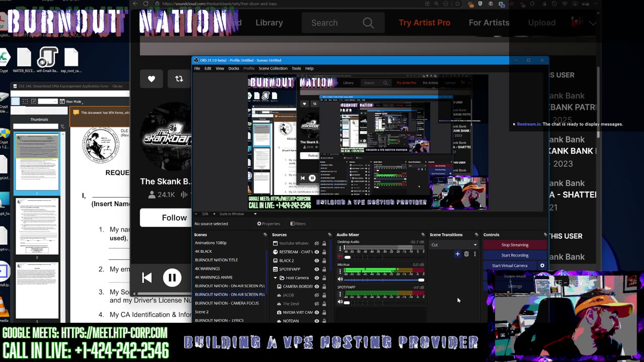
Task: Click the SoundCloud Search field
Action: [x=343, y=23]
